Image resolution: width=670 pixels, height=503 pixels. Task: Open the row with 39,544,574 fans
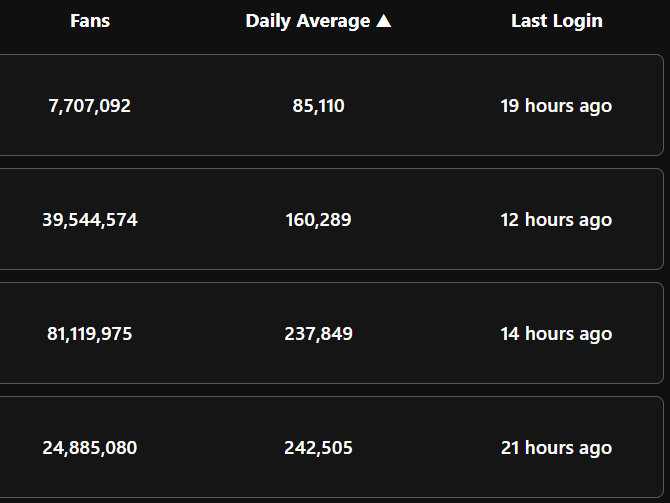point(331,219)
